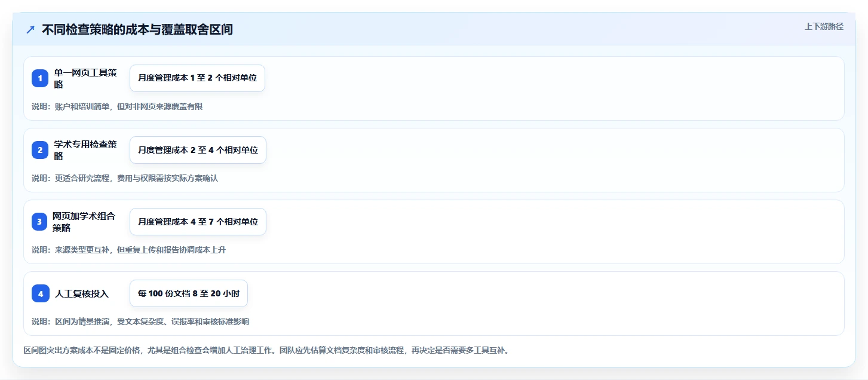Viewport: 868px width, 380px height.
Task: Click the 上下游路径 label in the header
Action: pyautogui.click(x=824, y=26)
